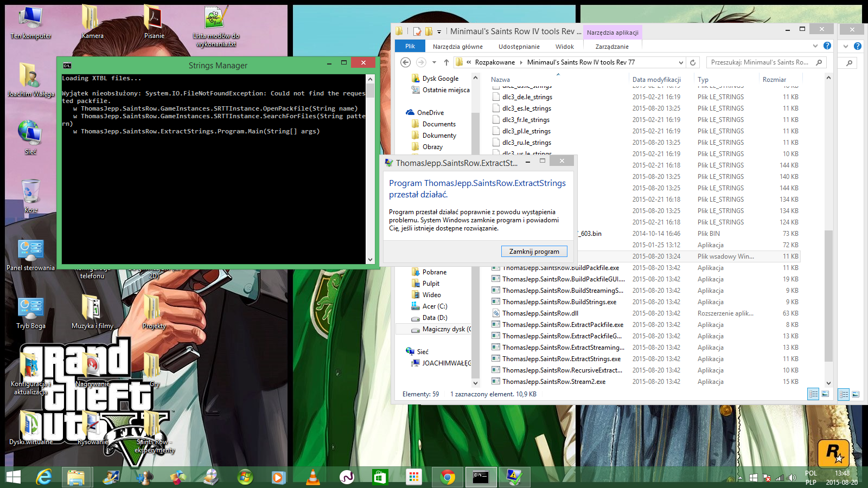Select Dysk Google in navigation pane
The height and width of the screenshot is (488, 868).
(x=440, y=79)
